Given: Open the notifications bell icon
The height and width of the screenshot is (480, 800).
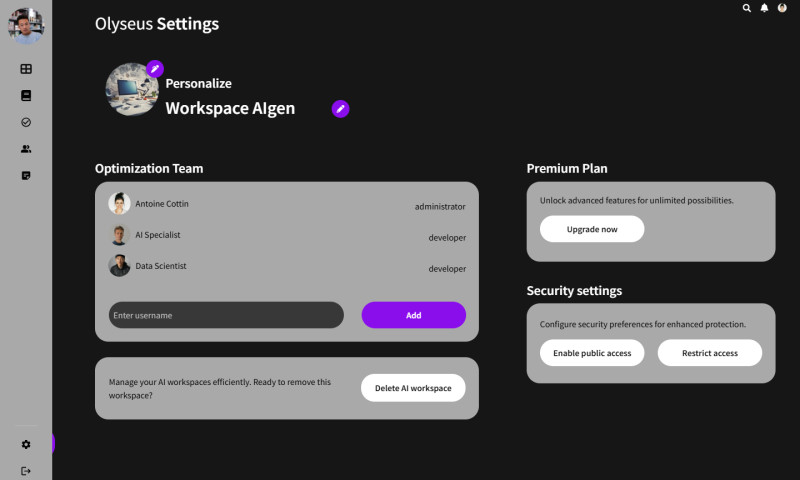Looking at the screenshot, I should 764,8.
